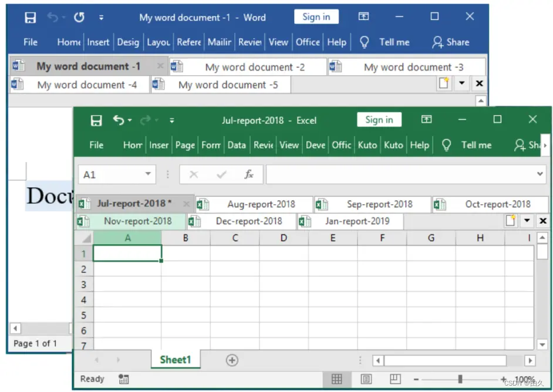This screenshot has width=553, height=392.
Task: Switch to Sep-report-2018 workbook tab
Action: click(373, 204)
